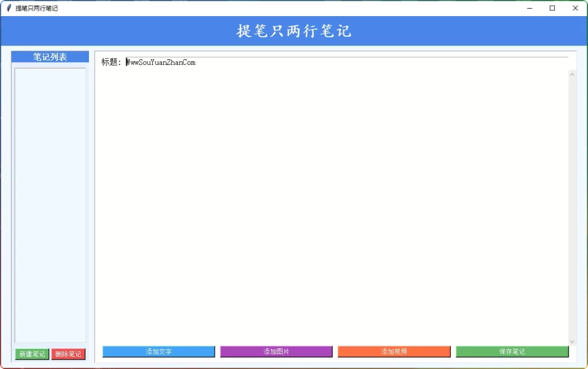Click the blue 添加文字 button
This screenshot has width=588, height=369.
158,351
